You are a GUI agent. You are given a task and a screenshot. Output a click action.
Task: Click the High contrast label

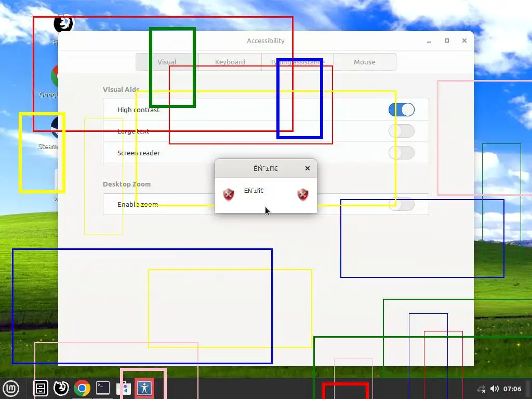tap(138, 110)
